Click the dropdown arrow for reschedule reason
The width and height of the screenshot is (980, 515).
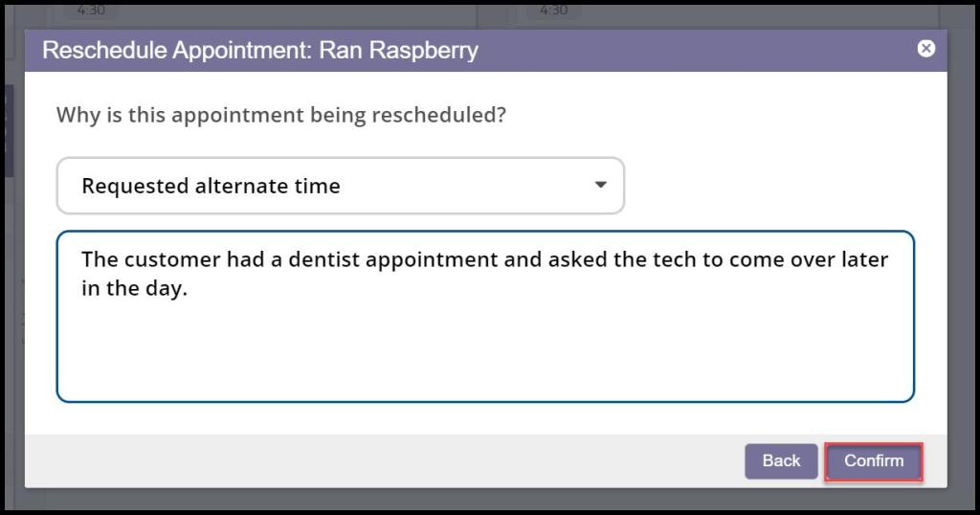600,185
